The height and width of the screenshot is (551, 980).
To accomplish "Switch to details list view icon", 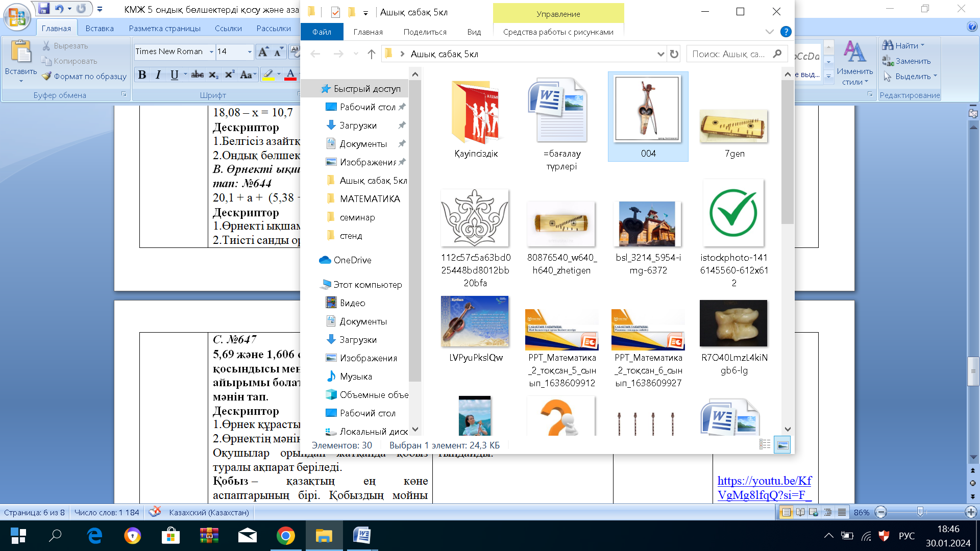I will click(765, 445).
